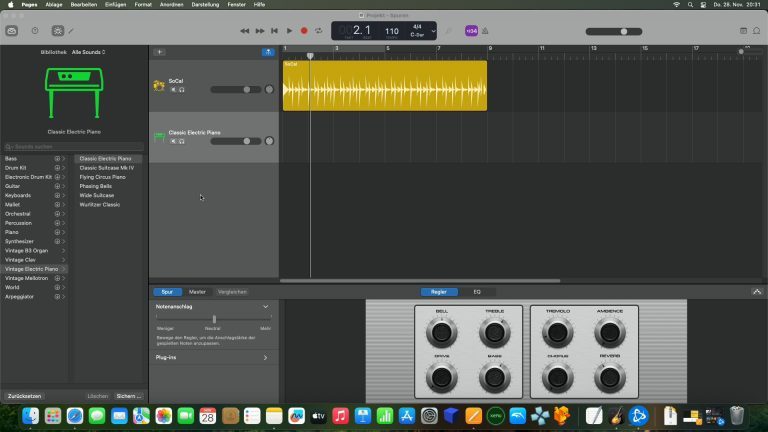Open the Finder icon in Dock
Screen dimensions: 768x432
tap(30, 416)
